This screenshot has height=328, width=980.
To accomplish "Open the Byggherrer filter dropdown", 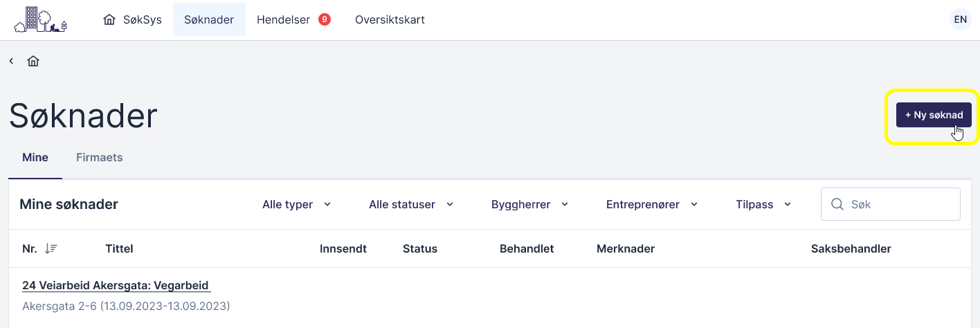I will [529, 204].
